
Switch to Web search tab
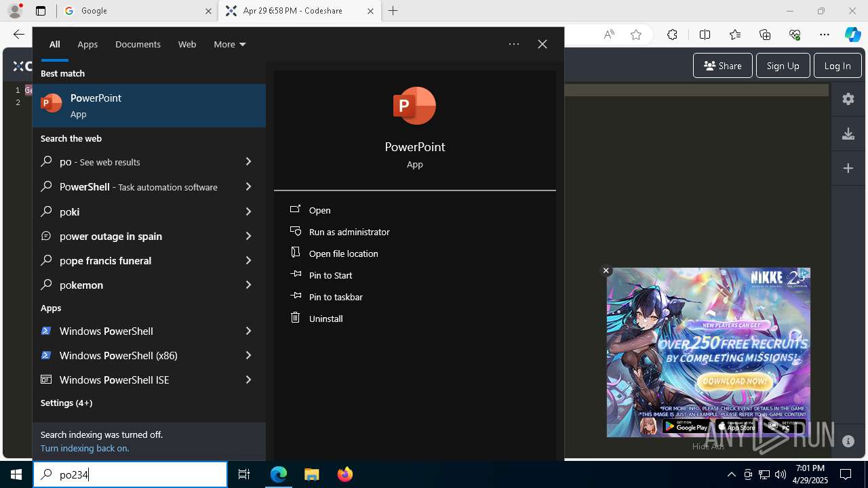pos(187,44)
